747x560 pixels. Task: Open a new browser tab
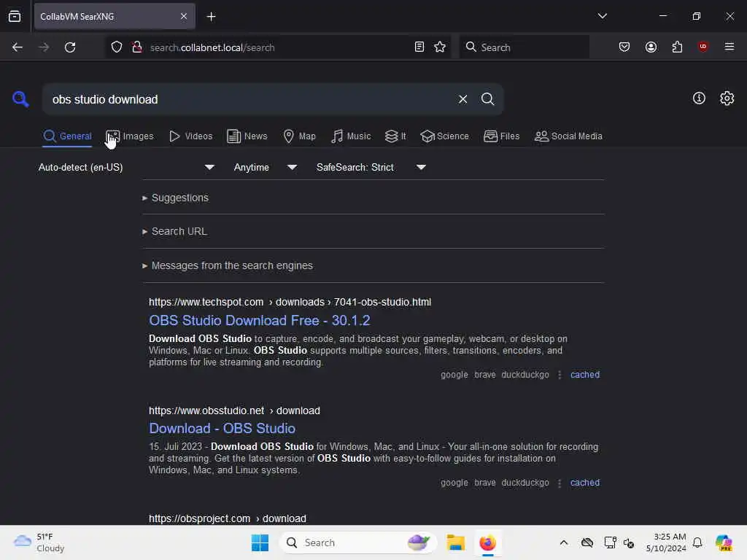pyautogui.click(x=211, y=17)
